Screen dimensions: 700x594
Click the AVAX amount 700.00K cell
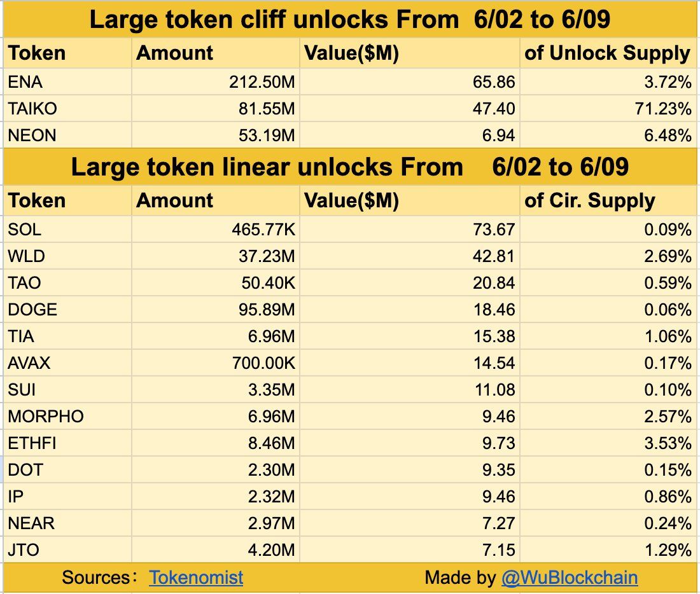coord(215,363)
